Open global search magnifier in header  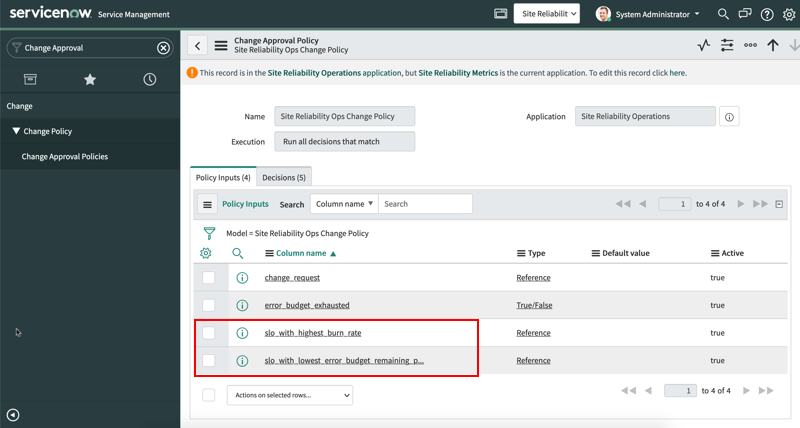[x=723, y=14]
